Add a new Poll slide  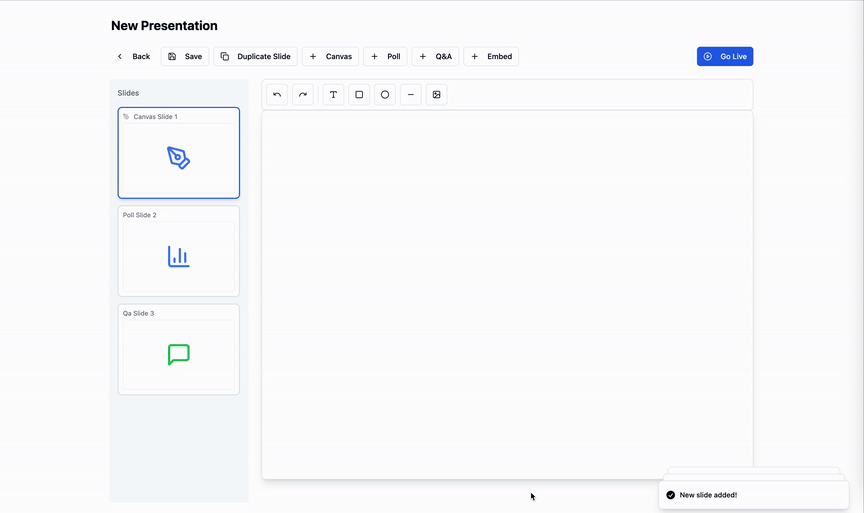pyautogui.click(x=385, y=56)
